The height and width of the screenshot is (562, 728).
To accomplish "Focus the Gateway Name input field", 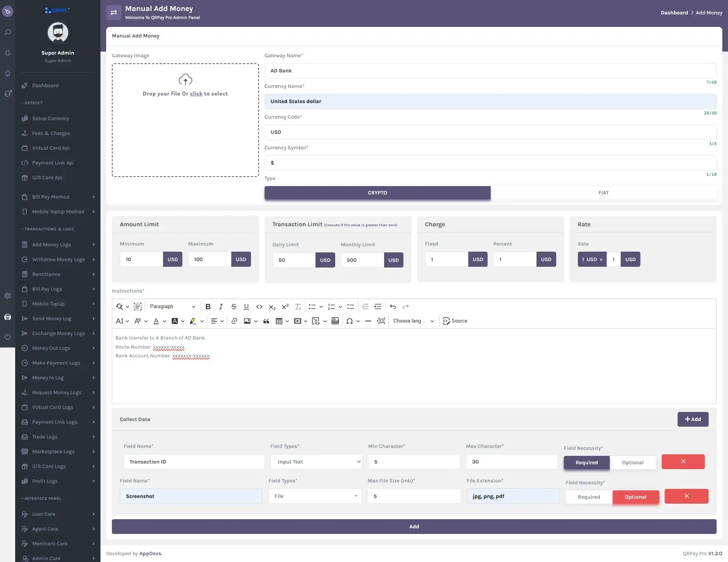I will tap(490, 70).
